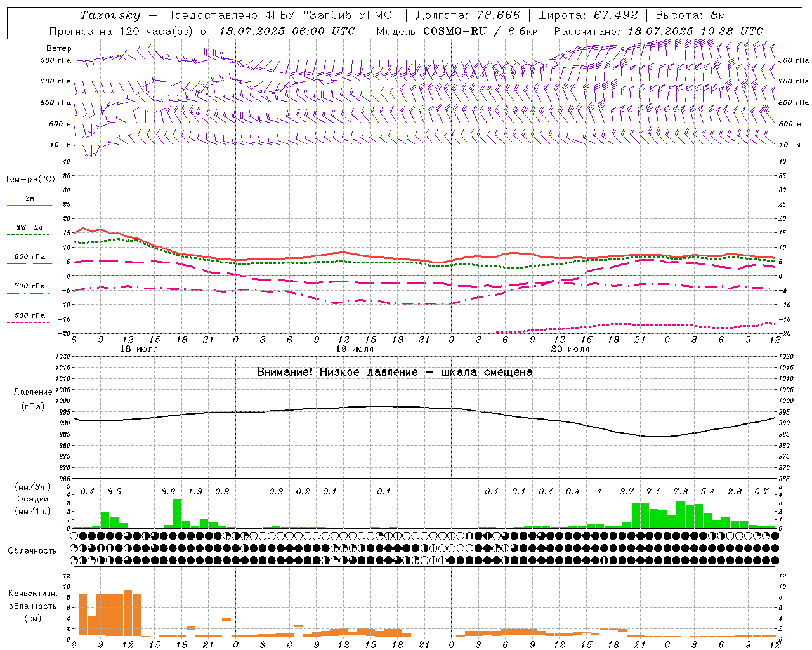The height and width of the screenshot is (650, 812).
Task: Click the 5.4 precipitation total value
Action: coord(707,492)
